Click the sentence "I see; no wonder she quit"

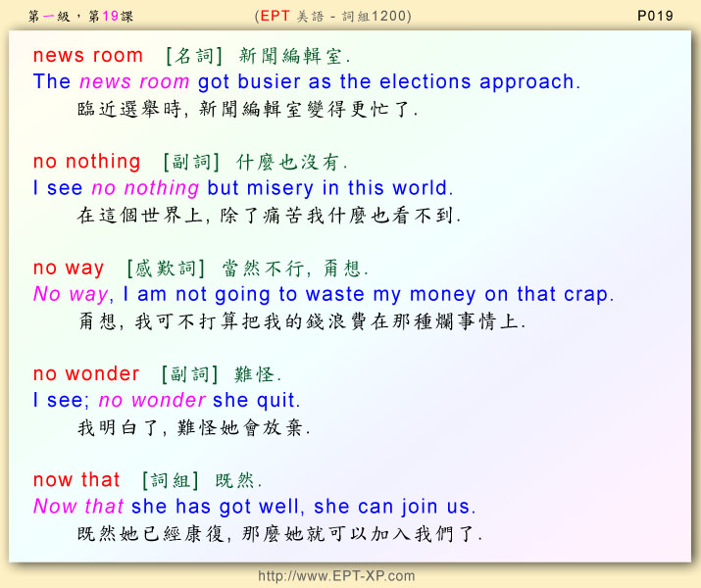167,400
